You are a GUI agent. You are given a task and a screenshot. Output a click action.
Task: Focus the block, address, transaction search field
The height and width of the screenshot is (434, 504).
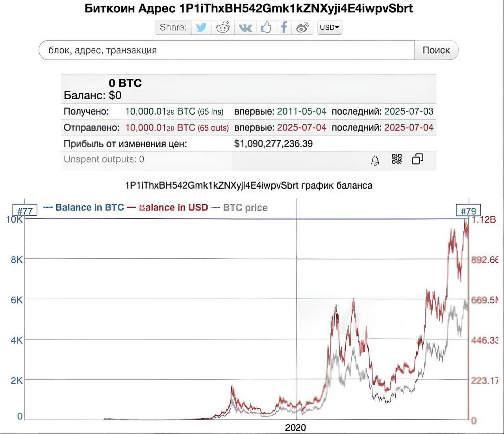pyautogui.click(x=226, y=50)
